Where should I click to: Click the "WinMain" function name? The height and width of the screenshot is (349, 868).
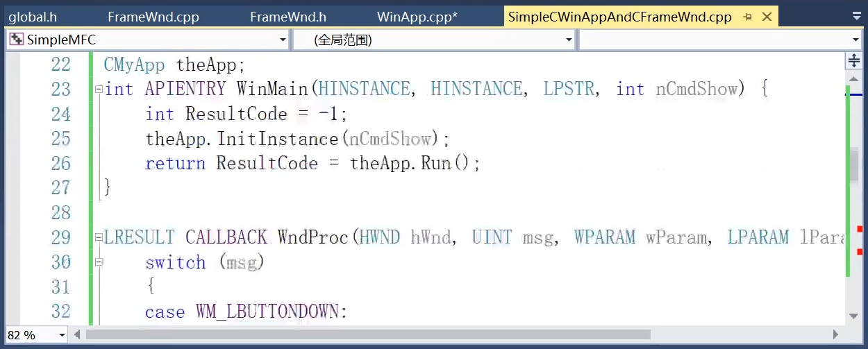point(273,90)
